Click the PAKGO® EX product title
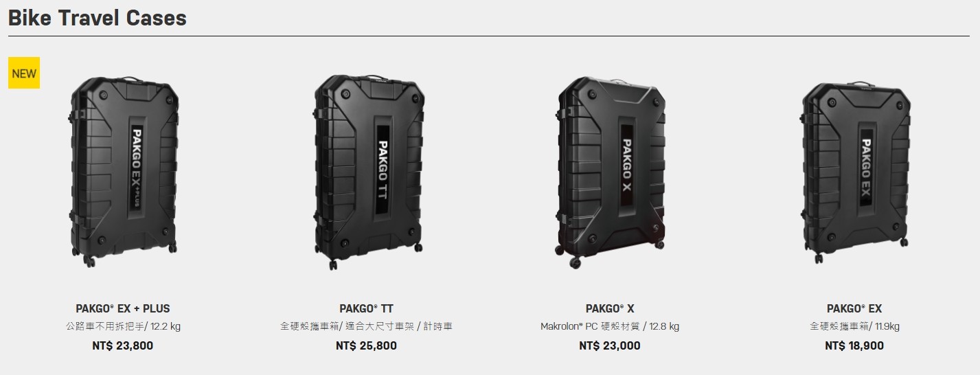 click(x=854, y=308)
